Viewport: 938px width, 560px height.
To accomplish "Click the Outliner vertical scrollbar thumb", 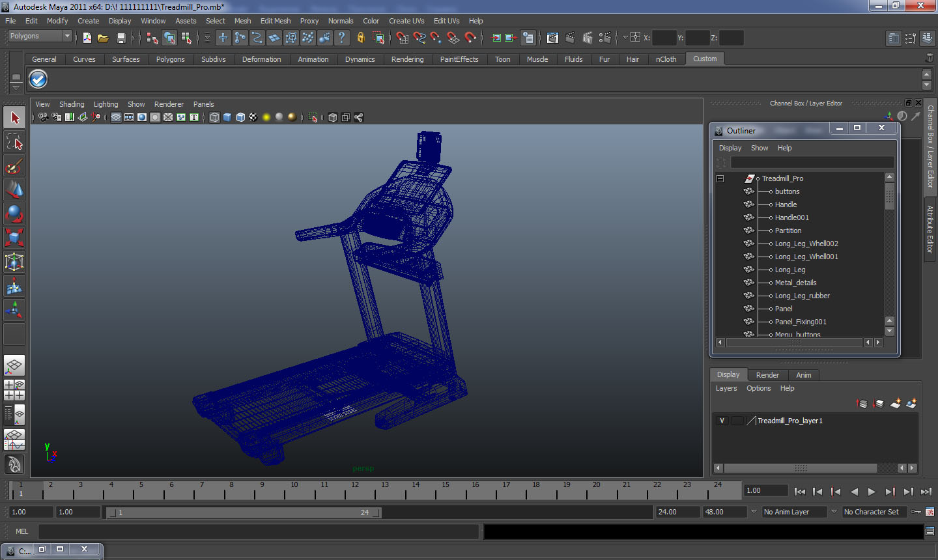I will [x=890, y=195].
